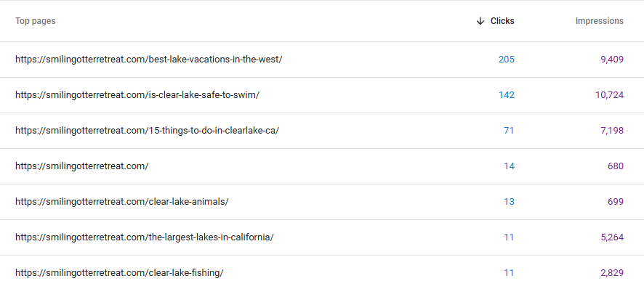Viewport: 644px width, 289px height.
Task: Open the 15-things-to-do-in-clearlake-ca page row
Action: [322, 131]
